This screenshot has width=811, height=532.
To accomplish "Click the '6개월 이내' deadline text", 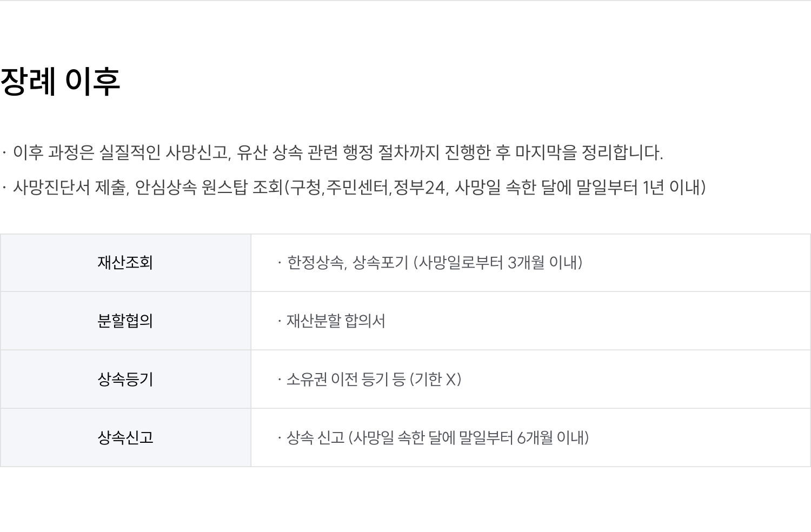I will (x=550, y=438).
